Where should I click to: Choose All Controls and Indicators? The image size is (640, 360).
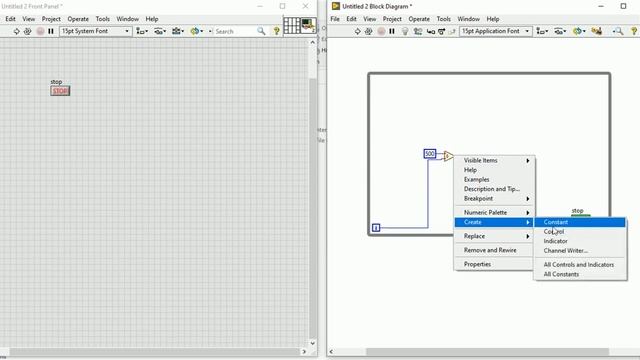(x=580, y=264)
